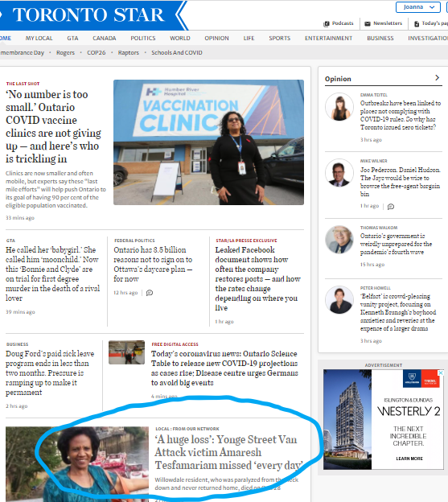This screenshot has width=448, height=502.
Task: Open the Opinion nav section
Action: pos(216,38)
